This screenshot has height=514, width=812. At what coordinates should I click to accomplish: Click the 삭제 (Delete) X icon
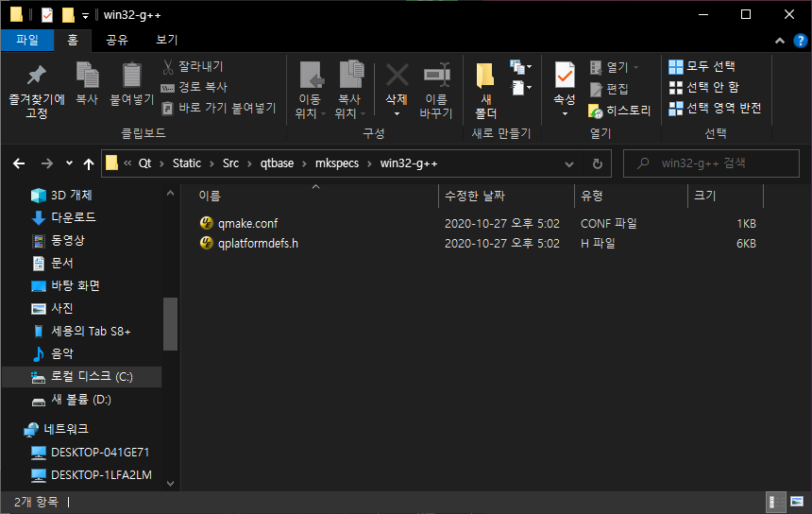point(397,90)
